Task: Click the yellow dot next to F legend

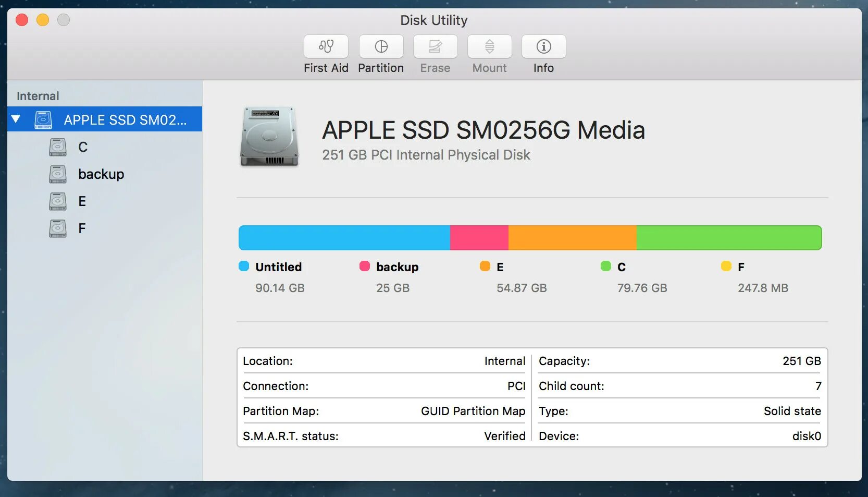Action: click(726, 266)
